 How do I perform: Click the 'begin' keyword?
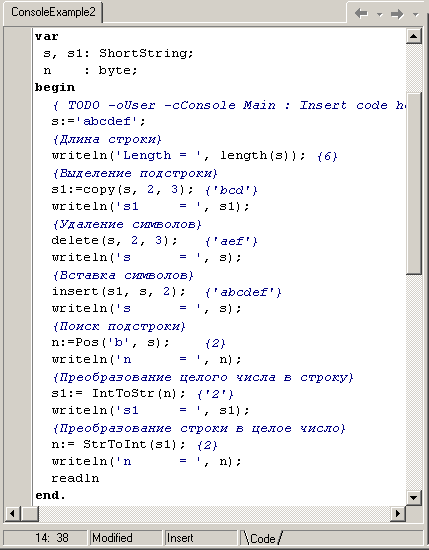pos(55,88)
